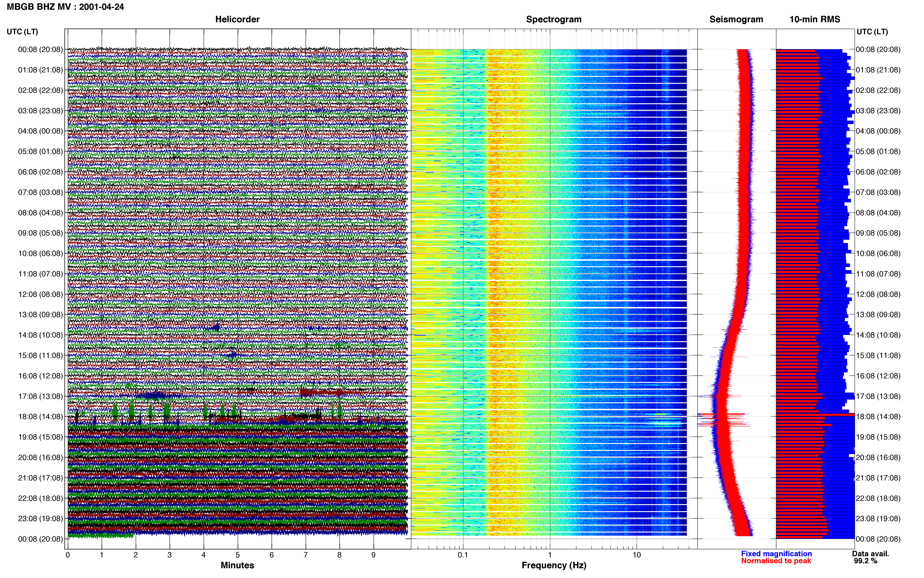Click the 5 tick on Minutes axis
Viewport: 924px width, 578px height.
point(238,555)
